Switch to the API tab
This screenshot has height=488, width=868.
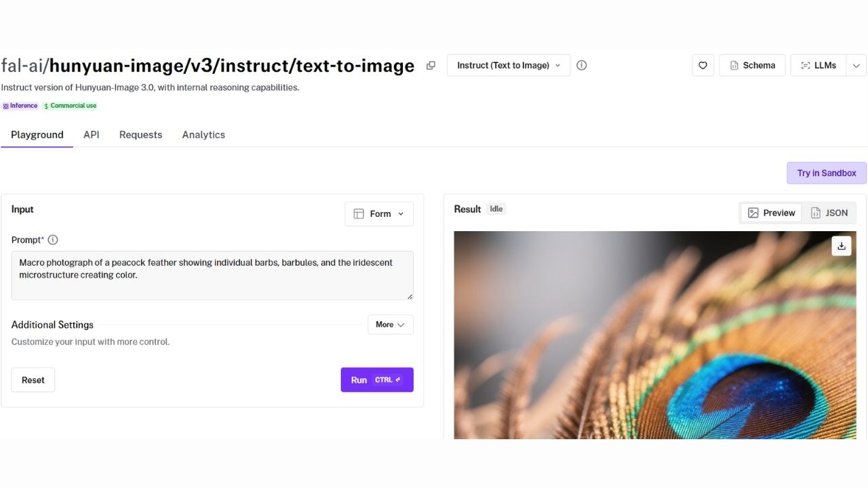(91, 134)
